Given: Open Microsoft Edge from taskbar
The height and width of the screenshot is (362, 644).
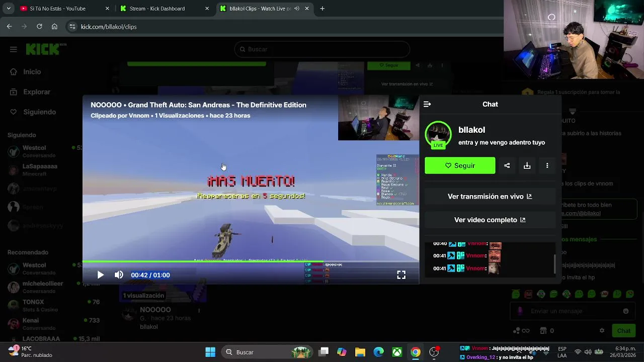Looking at the screenshot, I should [x=378, y=352].
